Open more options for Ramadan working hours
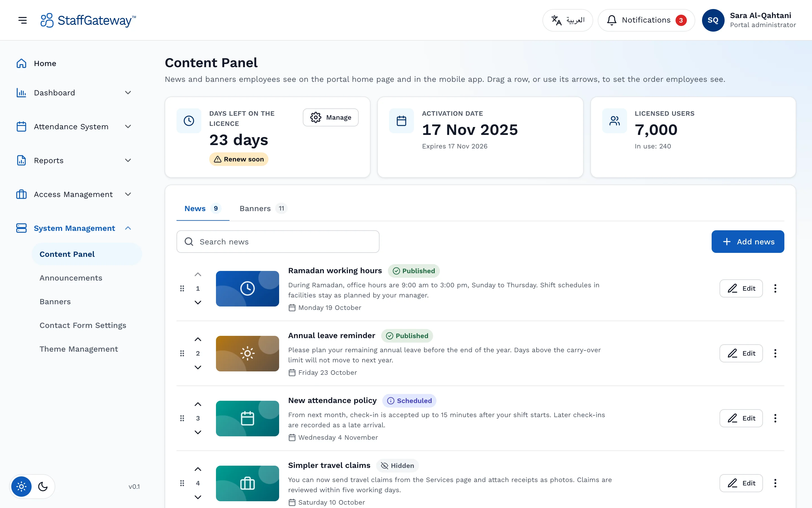This screenshot has width=812, height=508. tap(775, 288)
